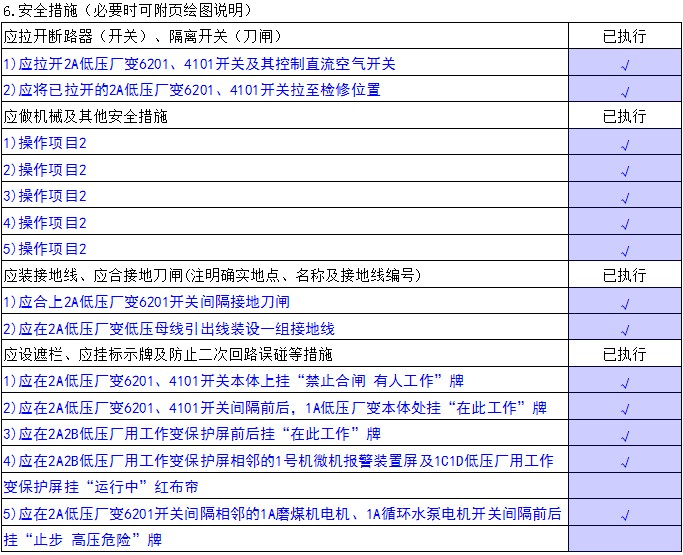Select the 已执行 header beside 应拉开断路器
This screenshot has height=555, width=683.
tap(624, 37)
